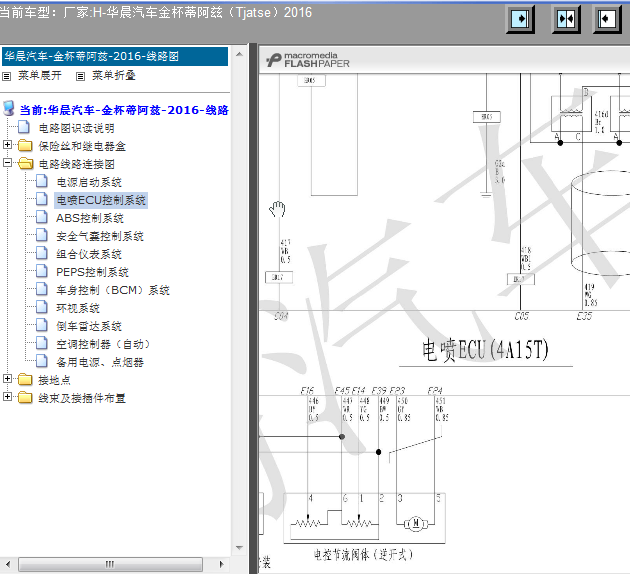This screenshot has height=574, width=630.
Task: Click the page icon beside 组合仪表系统
Action: 42,253
